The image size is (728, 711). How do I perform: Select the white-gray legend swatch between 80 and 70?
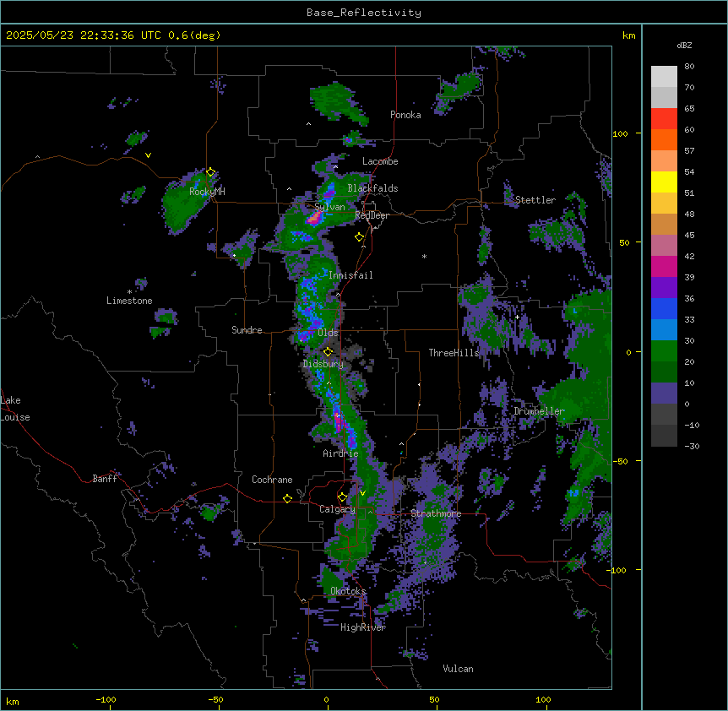(664, 77)
